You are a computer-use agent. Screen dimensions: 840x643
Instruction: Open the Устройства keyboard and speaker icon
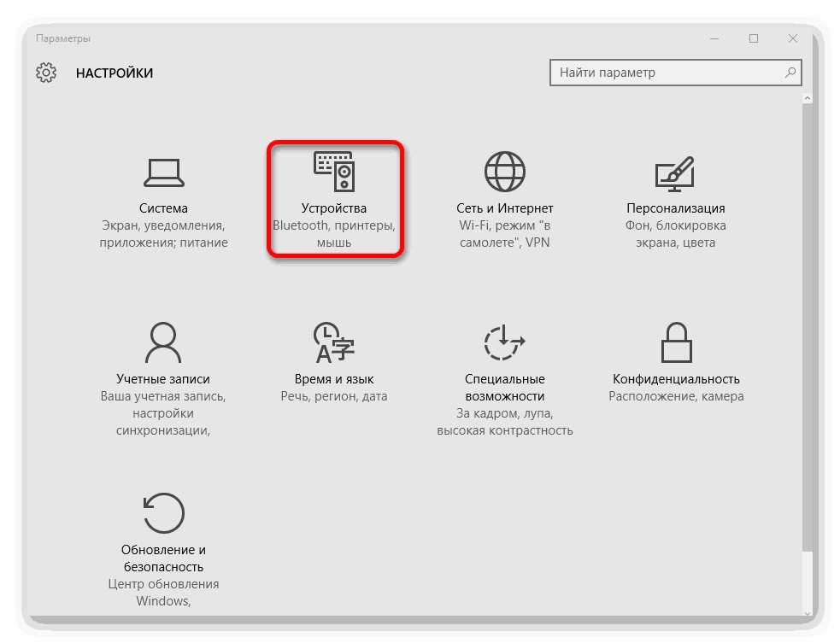click(x=334, y=172)
